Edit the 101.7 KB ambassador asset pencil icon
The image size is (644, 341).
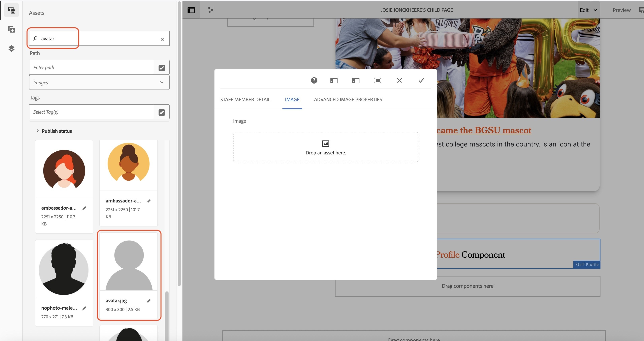(x=149, y=201)
